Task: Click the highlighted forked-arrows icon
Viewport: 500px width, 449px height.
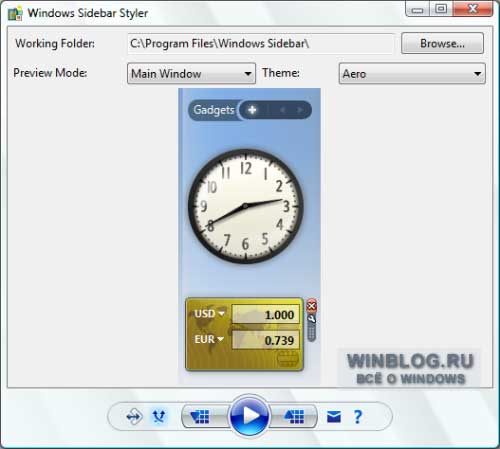Action: tap(159, 416)
